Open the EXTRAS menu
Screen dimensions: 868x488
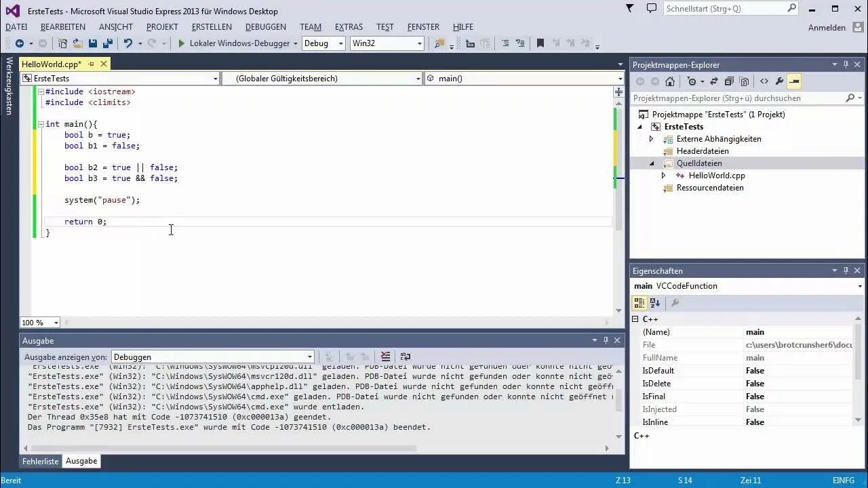(349, 27)
